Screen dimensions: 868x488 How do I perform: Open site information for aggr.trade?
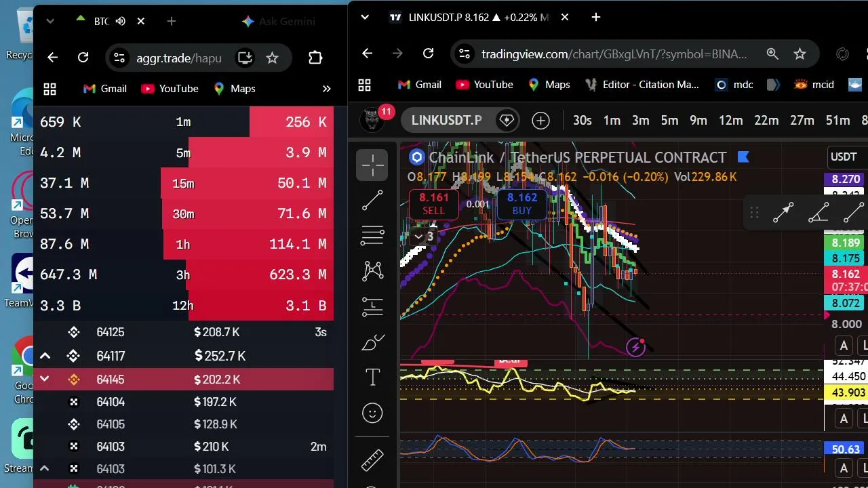pos(119,58)
